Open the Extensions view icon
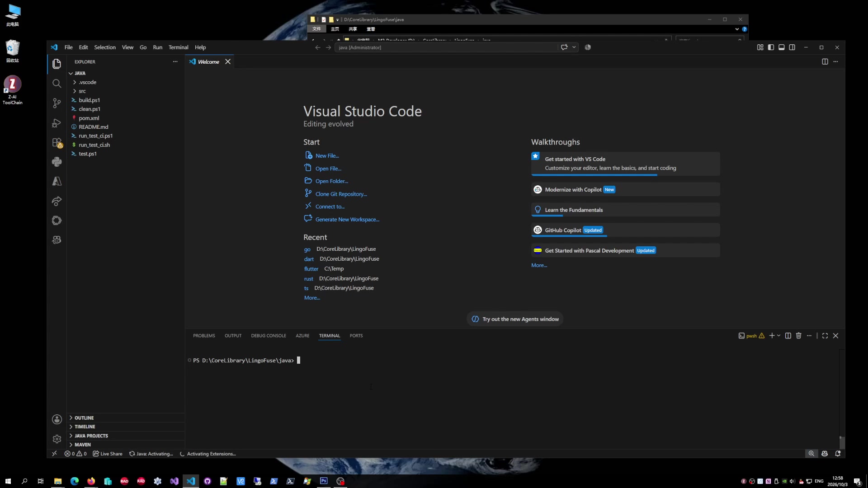The height and width of the screenshot is (488, 868). tap(57, 142)
